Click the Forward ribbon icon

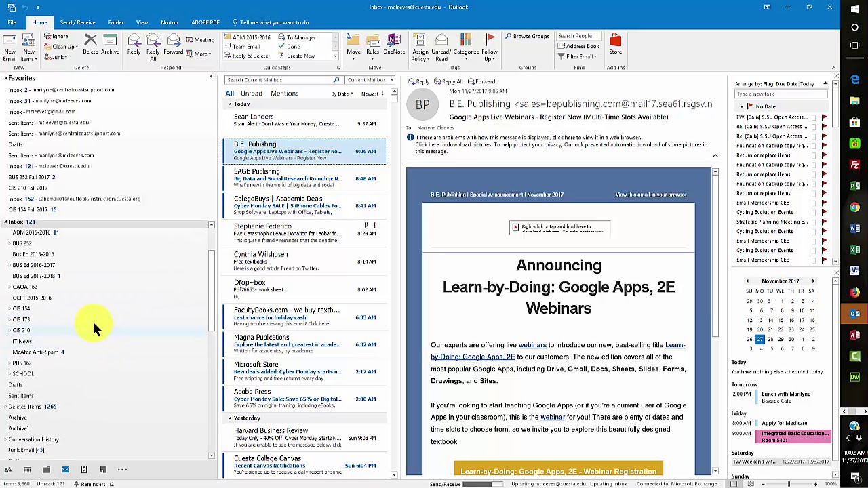pos(173,45)
